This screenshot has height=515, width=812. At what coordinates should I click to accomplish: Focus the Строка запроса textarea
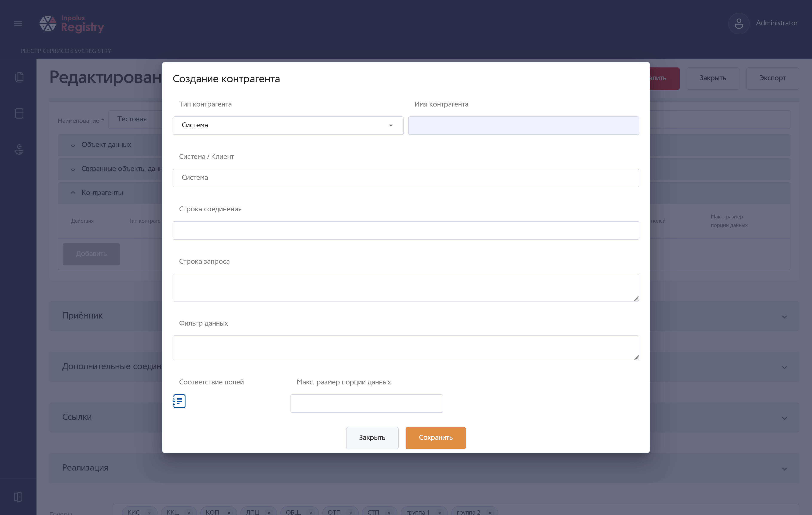click(x=406, y=287)
